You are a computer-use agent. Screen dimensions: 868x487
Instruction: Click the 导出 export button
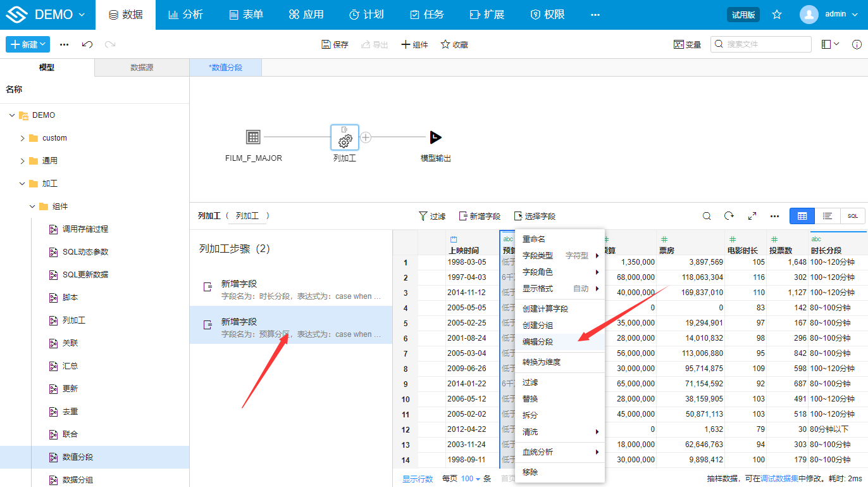pyautogui.click(x=375, y=44)
